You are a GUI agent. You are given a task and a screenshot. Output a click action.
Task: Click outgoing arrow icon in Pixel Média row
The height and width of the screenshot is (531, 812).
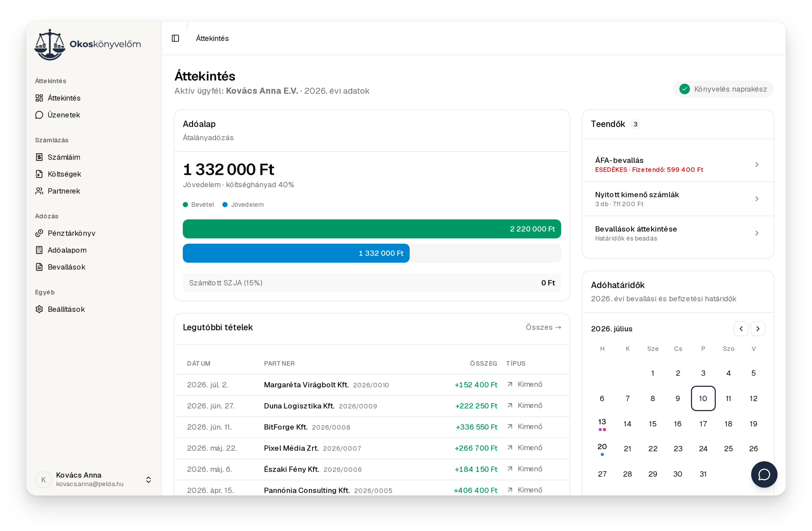(510, 448)
